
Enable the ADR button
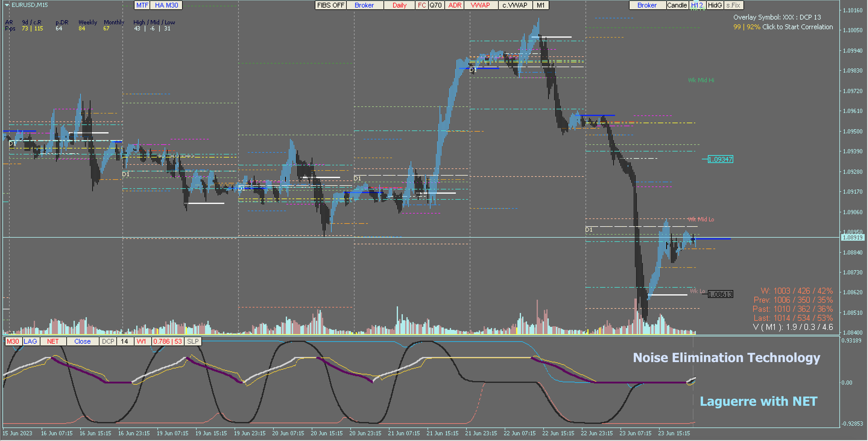pyautogui.click(x=455, y=5)
